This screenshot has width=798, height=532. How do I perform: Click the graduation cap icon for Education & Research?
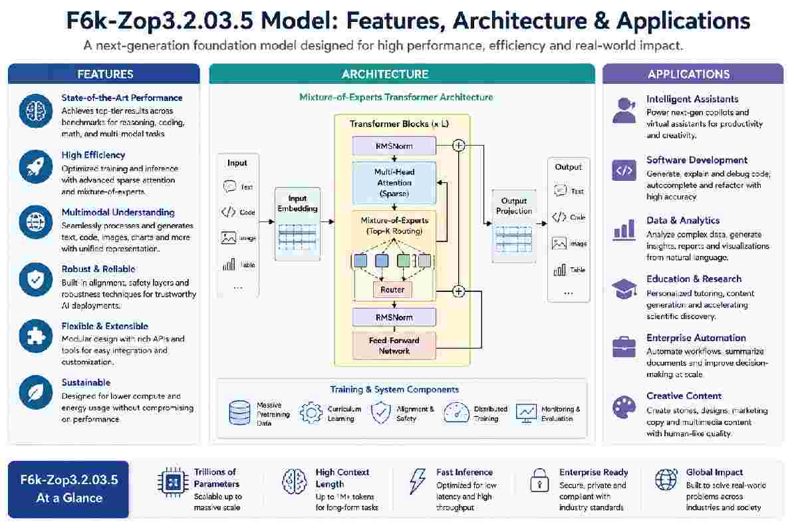click(x=624, y=289)
